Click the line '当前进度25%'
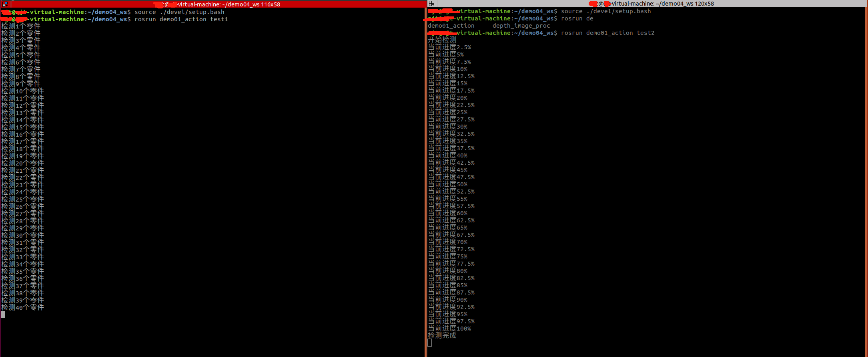The height and width of the screenshot is (357, 868). 447,112
